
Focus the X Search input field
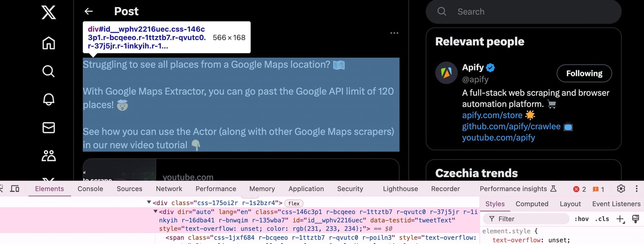(x=523, y=12)
